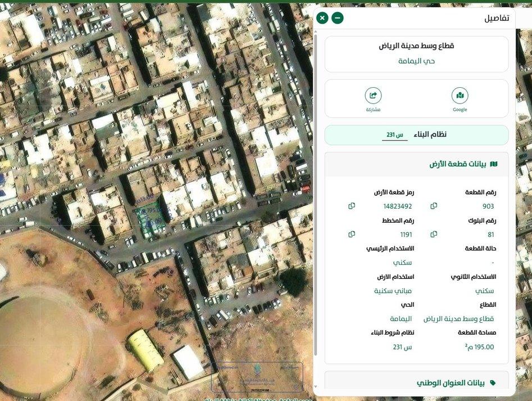Copy plan number 1191

click(352, 234)
